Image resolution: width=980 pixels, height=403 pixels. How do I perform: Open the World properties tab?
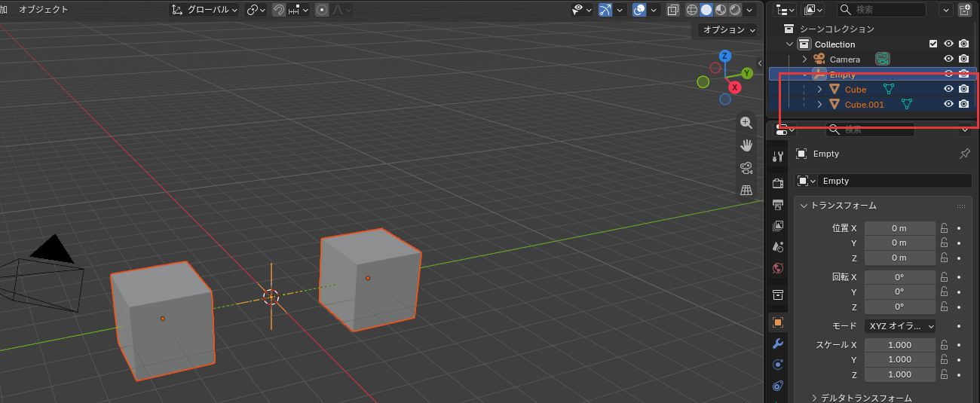click(x=778, y=267)
